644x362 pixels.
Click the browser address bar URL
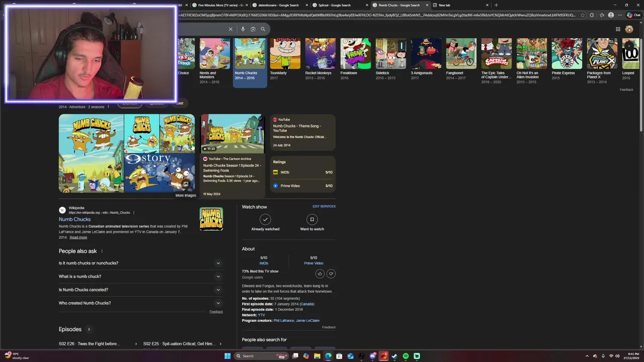click(x=377, y=15)
